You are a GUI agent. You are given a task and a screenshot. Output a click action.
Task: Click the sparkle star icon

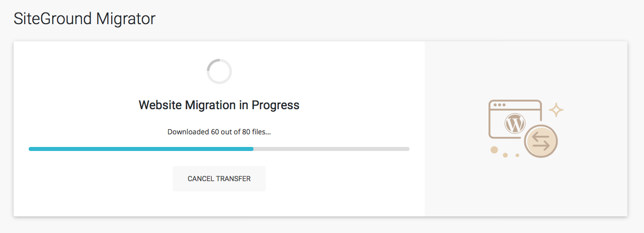coord(555,110)
